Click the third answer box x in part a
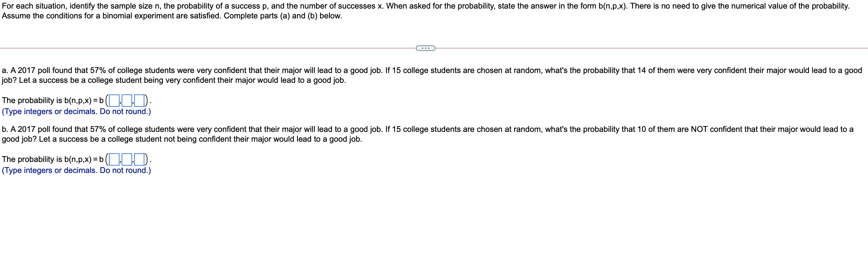The height and width of the screenshot is (257, 868). (x=139, y=100)
